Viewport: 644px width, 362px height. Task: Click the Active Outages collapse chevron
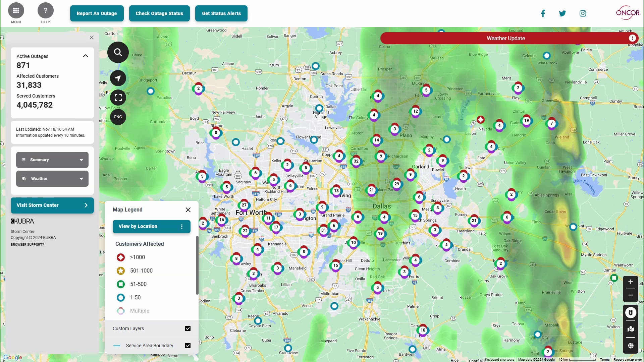coord(86,56)
